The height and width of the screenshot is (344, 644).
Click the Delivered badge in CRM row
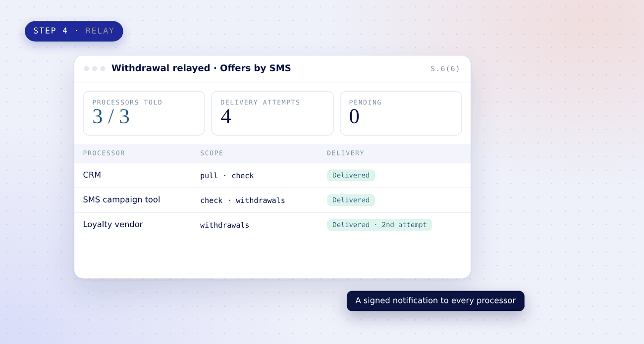click(x=351, y=175)
